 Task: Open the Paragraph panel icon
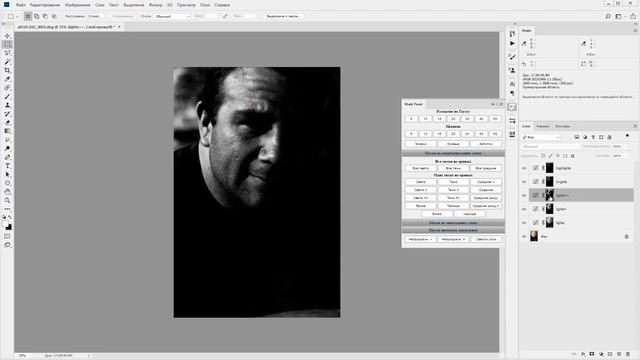(512, 93)
